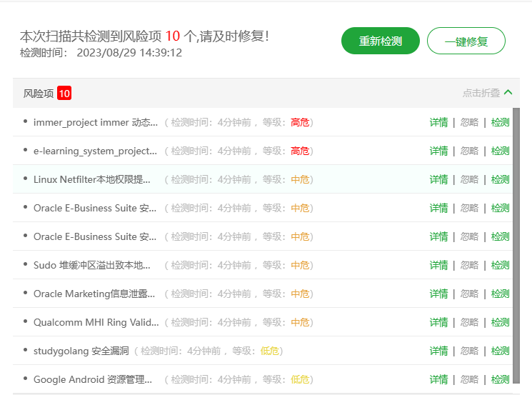Open 详情 for Google Android 资源管理 row
Screen dimensions: 532x395
pyautogui.click(x=438, y=379)
